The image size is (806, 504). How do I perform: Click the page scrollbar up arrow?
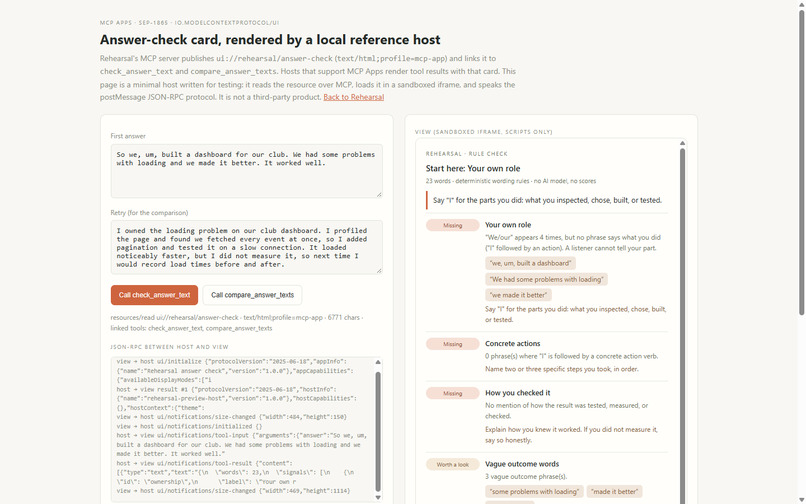(801, 5)
